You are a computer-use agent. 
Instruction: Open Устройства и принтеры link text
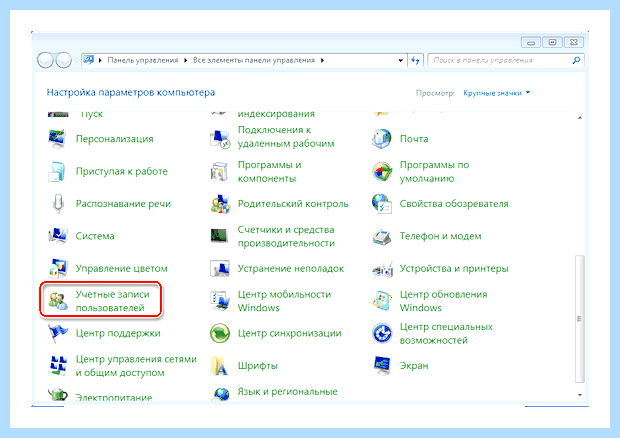454,268
